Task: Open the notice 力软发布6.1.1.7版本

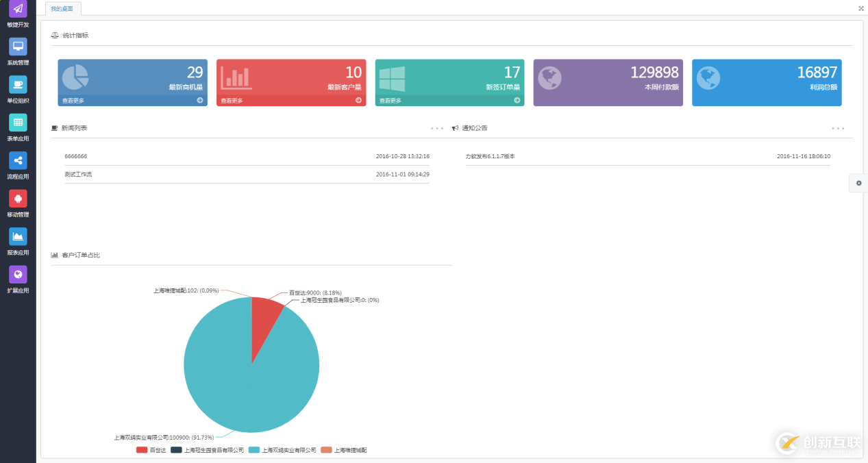Action: pyautogui.click(x=490, y=156)
